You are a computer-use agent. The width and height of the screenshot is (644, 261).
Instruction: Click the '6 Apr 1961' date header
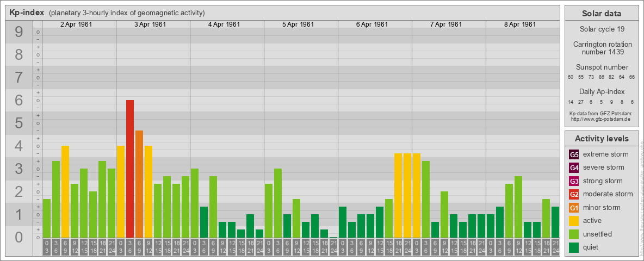[x=371, y=24]
